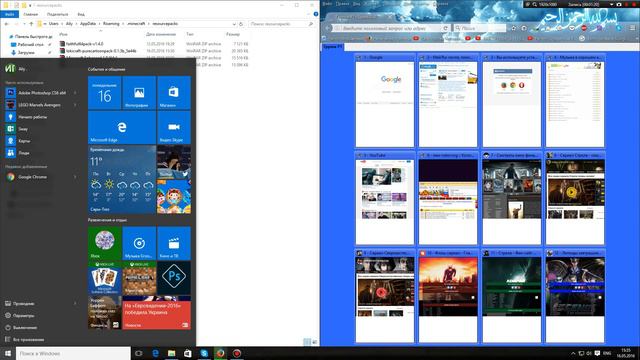640x360 pixels.
Task: Open recent locations dropdown in Explorer
Action: pos(24,24)
